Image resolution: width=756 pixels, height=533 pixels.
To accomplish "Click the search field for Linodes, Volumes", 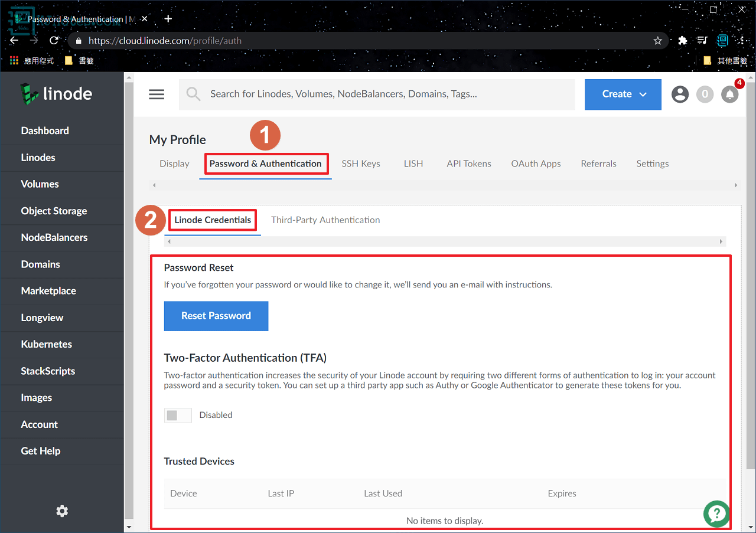I will (377, 94).
